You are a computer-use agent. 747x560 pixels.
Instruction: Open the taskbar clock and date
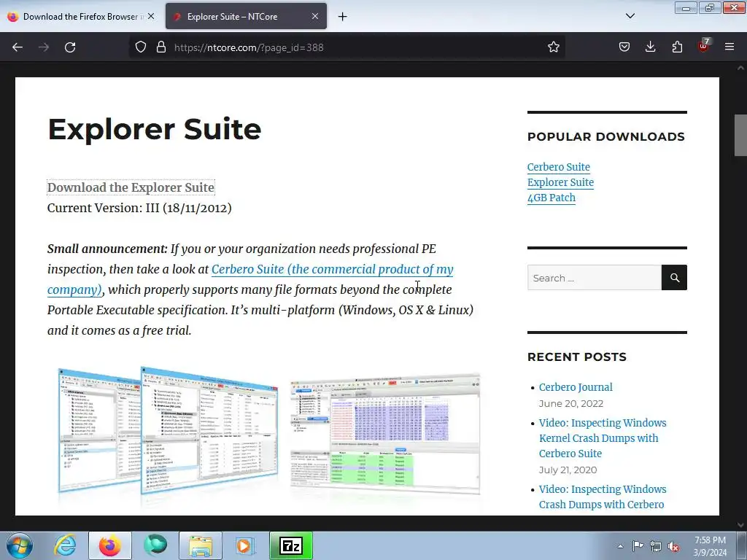[x=710, y=546]
